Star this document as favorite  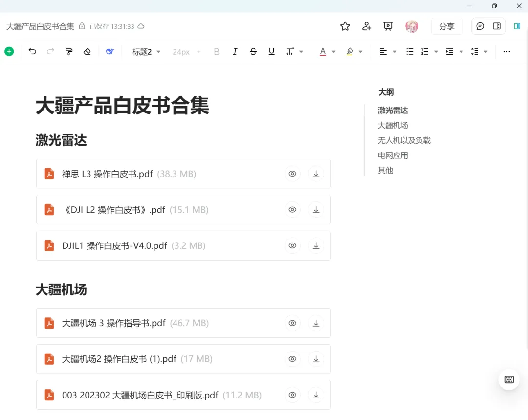345,26
